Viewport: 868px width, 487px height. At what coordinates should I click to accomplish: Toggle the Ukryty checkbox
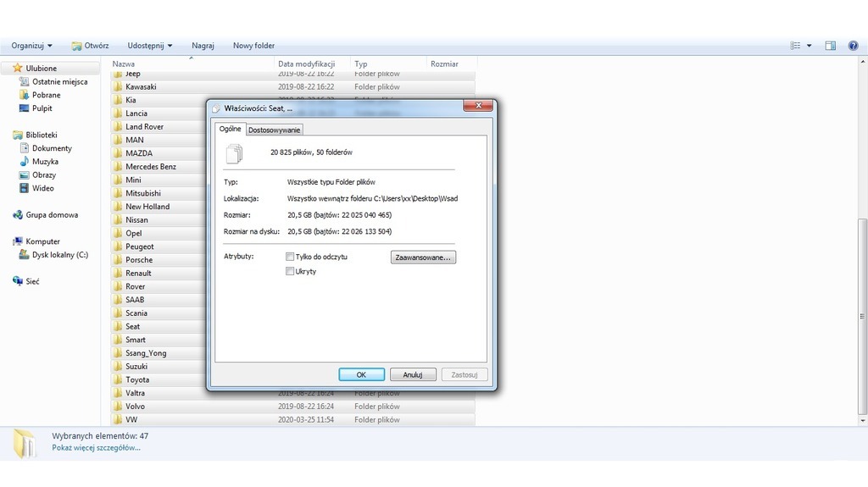point(290,271)
